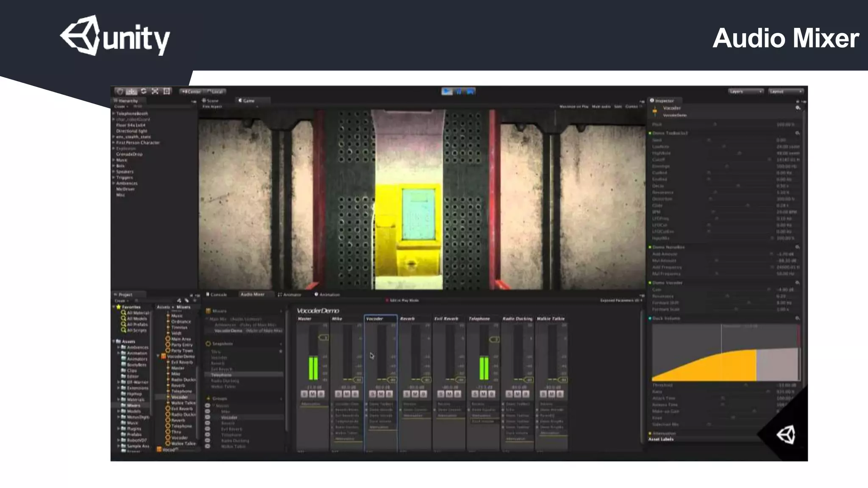
Task: Expand the TelephoneBooth hierarchy item
Action: coord(114,114)
